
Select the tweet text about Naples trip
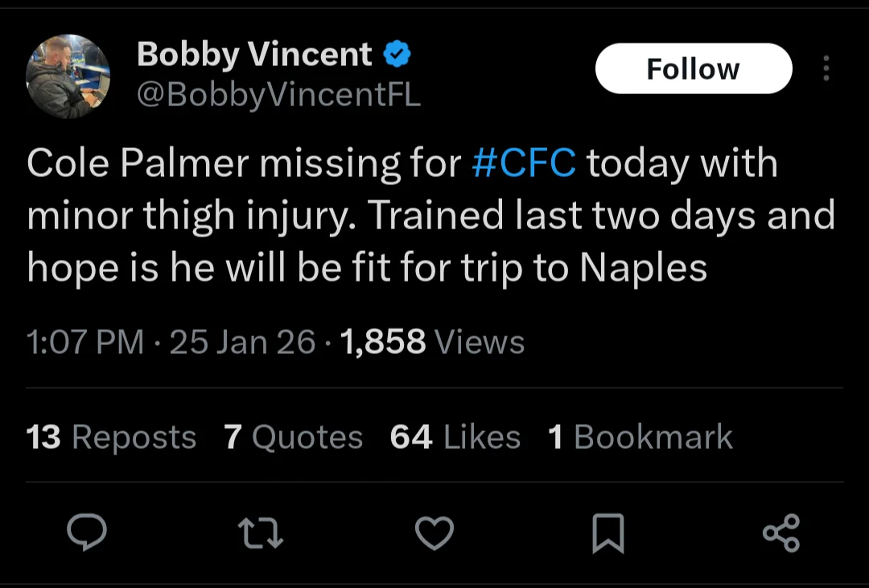click(367, 269)
